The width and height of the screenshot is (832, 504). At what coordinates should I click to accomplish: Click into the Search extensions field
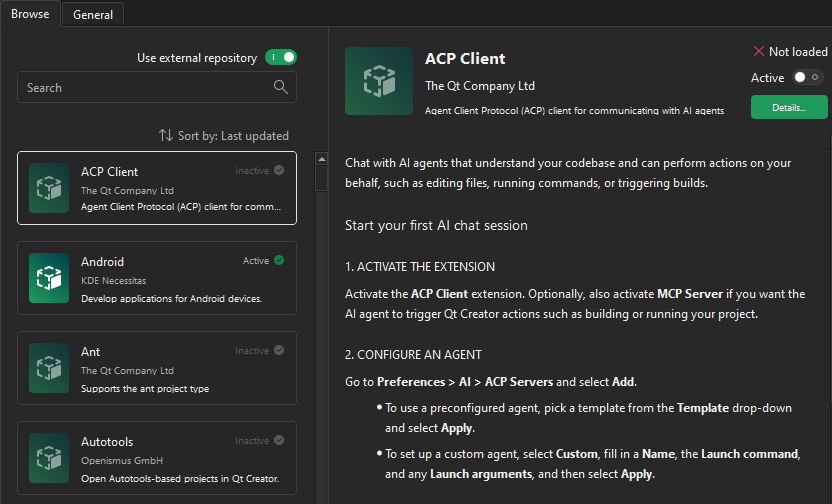pos(157,88)
